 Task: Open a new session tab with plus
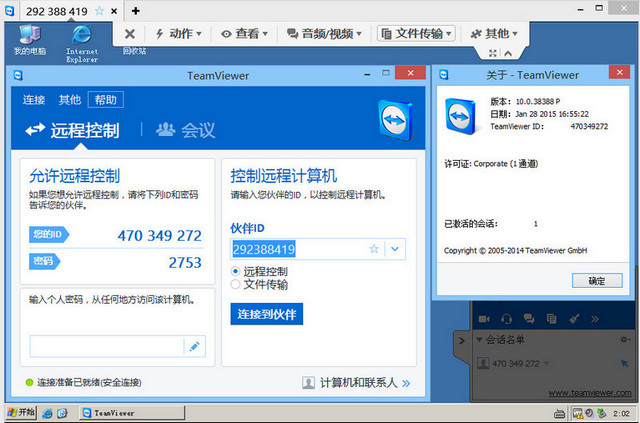coord(137,11)
